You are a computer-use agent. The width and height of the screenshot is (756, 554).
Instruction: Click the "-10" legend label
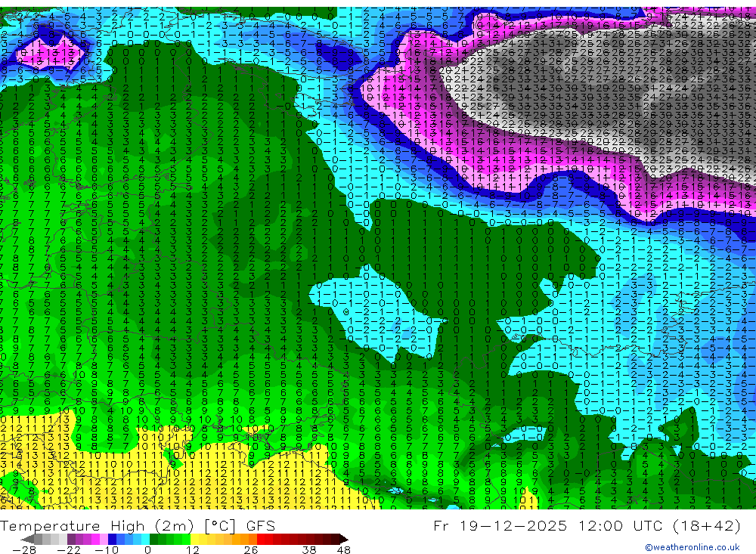point(107,549)
